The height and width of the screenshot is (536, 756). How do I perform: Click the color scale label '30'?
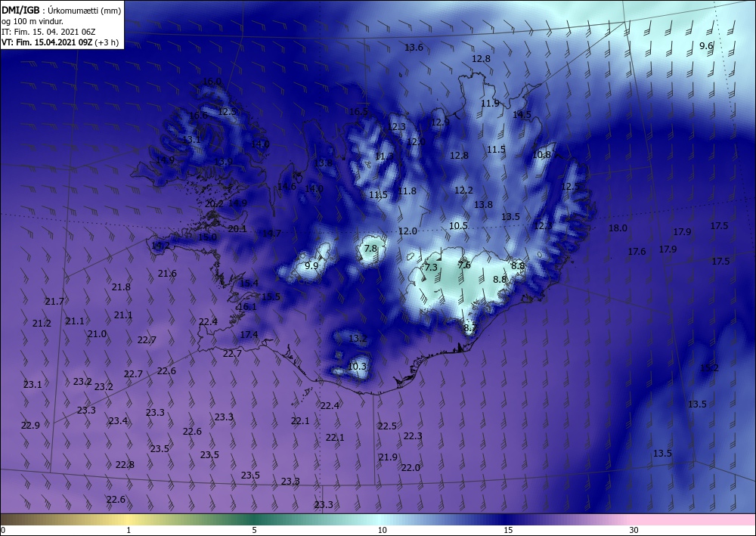point(634,530)
